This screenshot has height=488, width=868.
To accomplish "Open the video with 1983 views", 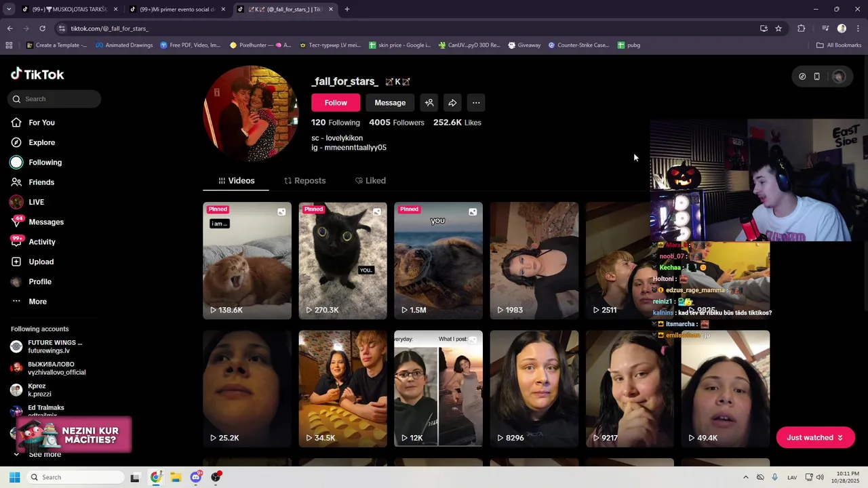I will click(534, 260).
